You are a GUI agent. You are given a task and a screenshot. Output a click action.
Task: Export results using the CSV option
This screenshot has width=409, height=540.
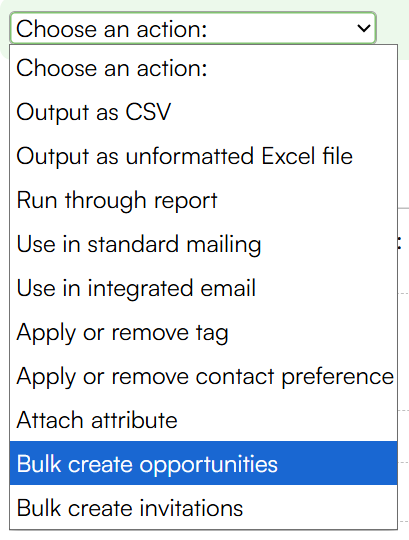click(203, 112)
